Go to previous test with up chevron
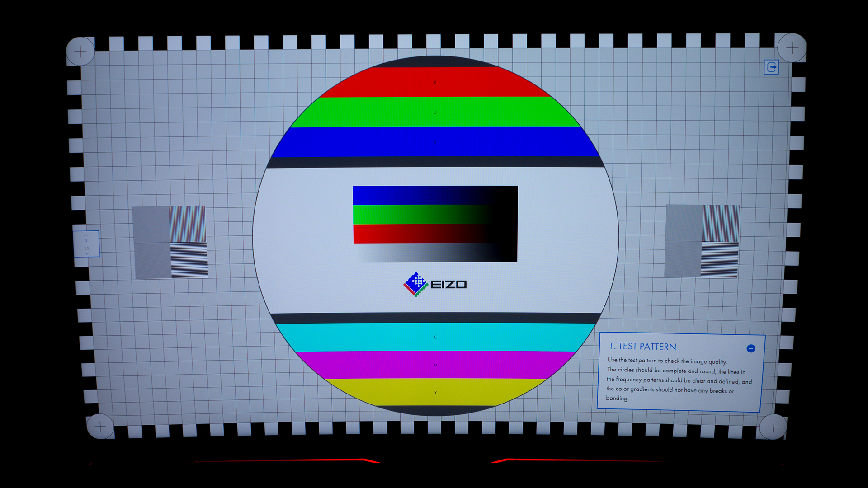 (x=86, y=235)
